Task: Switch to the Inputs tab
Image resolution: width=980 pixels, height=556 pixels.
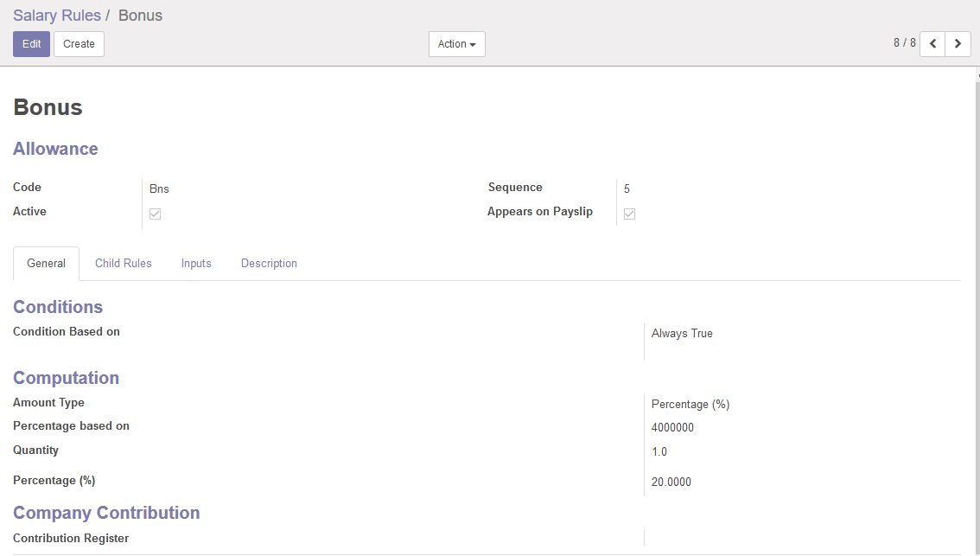Action: tap(196, 264)
